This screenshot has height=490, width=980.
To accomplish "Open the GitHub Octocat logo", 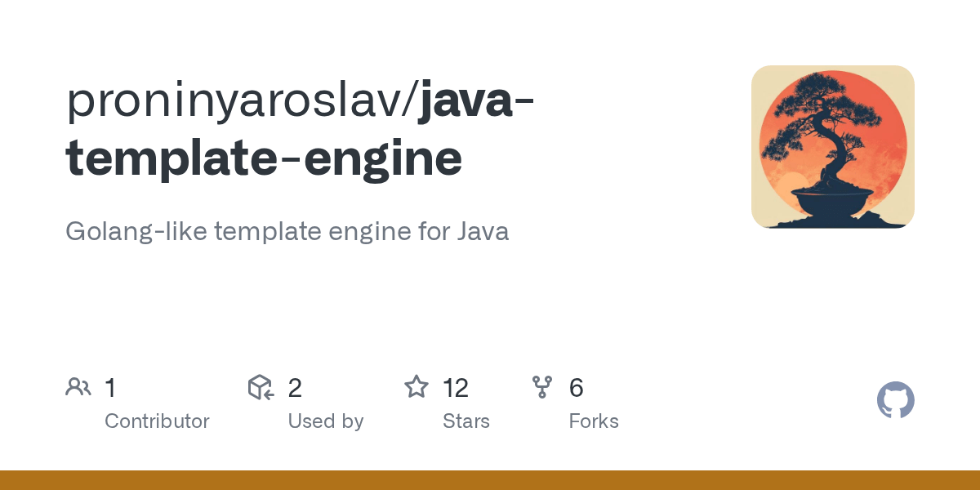I will pyautogui.click(x=895, y=401).
